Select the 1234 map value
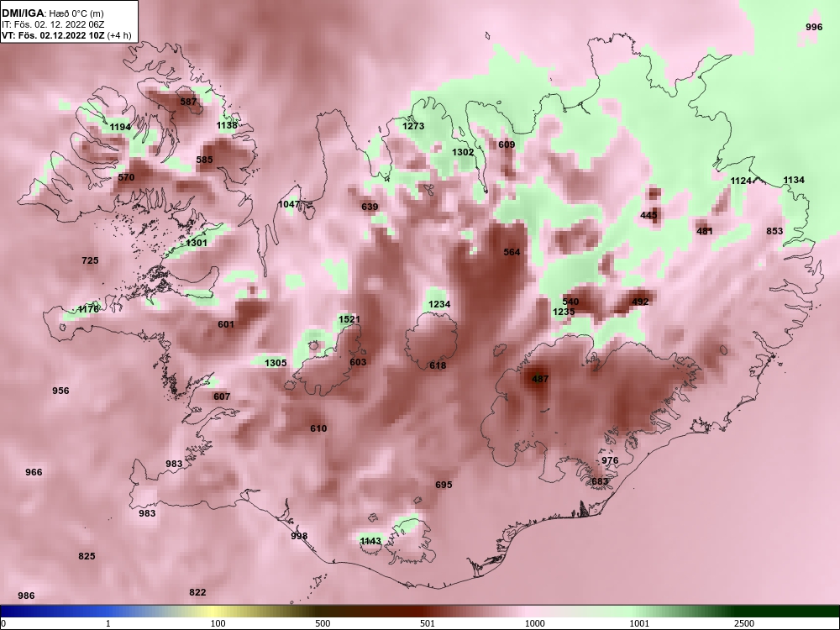The width and height of the screenshot is (840, 630). [x=439, y=304]
